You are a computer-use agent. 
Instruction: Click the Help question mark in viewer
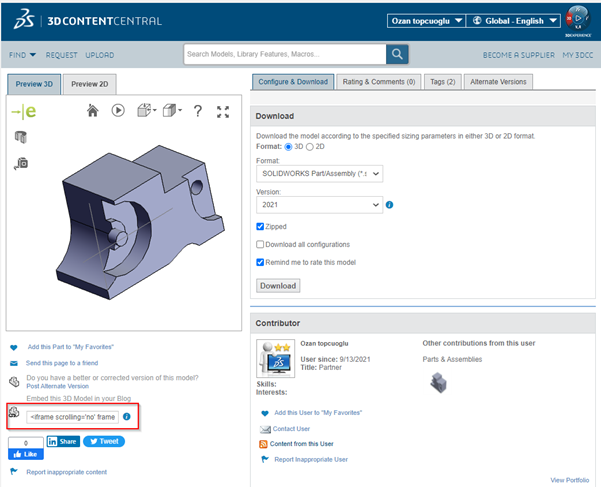point(197,111)
